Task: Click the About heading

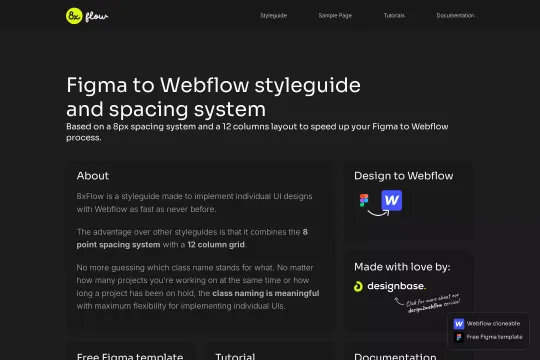Action: 93,176
